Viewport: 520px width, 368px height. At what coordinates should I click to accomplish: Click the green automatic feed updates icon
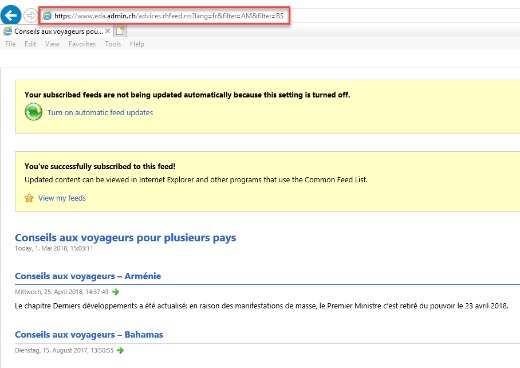click(33, 112)
